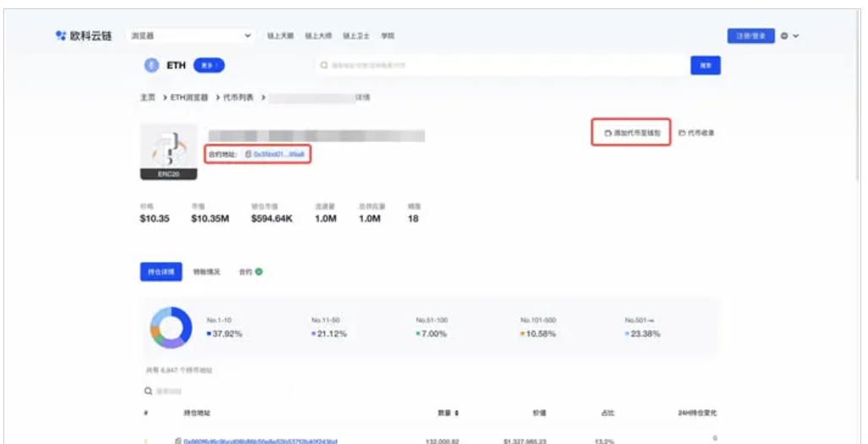Open the 浏览器 dropdown selector

192,36
